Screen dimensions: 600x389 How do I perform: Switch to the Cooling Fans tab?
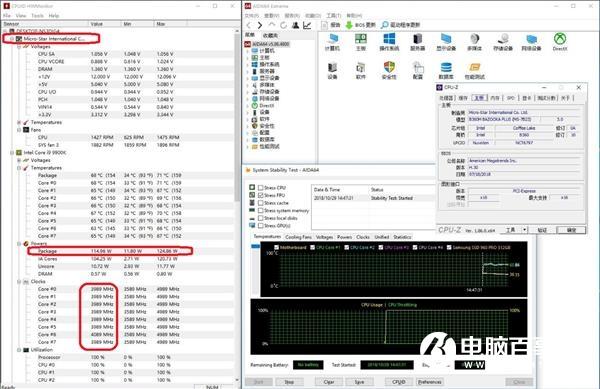pyautogui.click(x=298, y=237)
